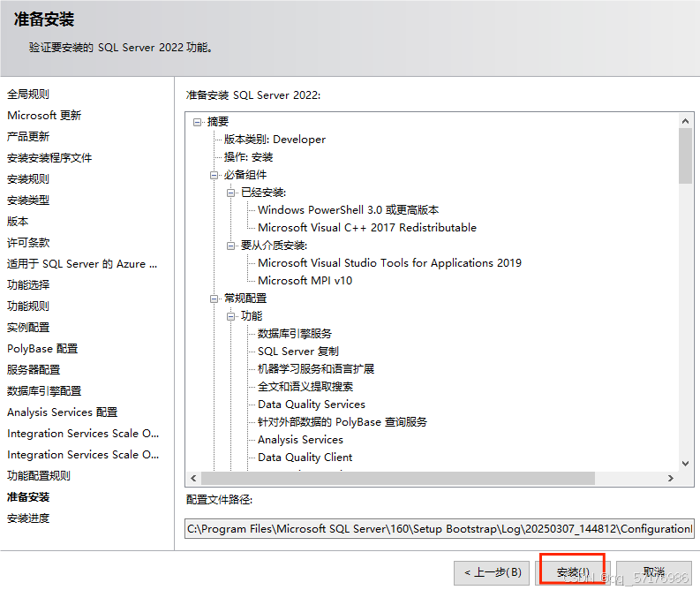Select the 摘要 label in tree

(x=218, y=122)
